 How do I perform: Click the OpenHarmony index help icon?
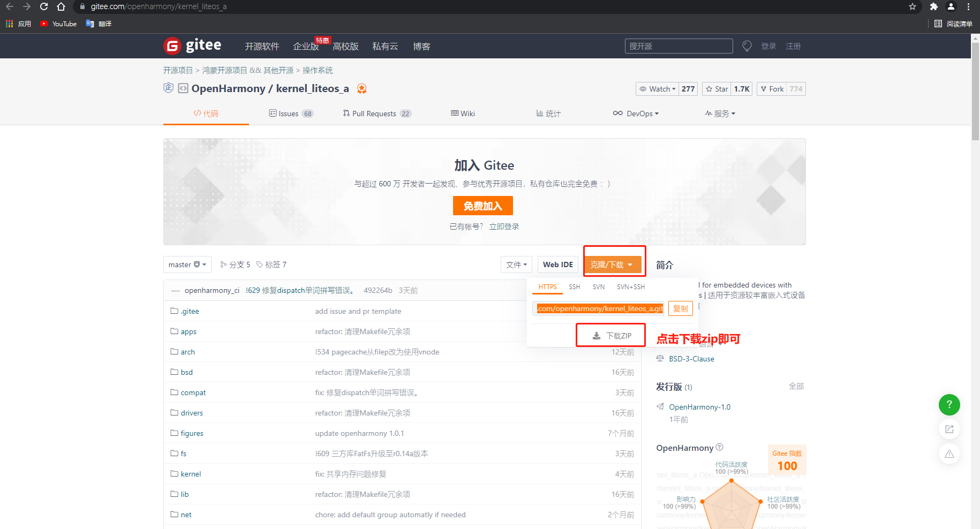719,447
